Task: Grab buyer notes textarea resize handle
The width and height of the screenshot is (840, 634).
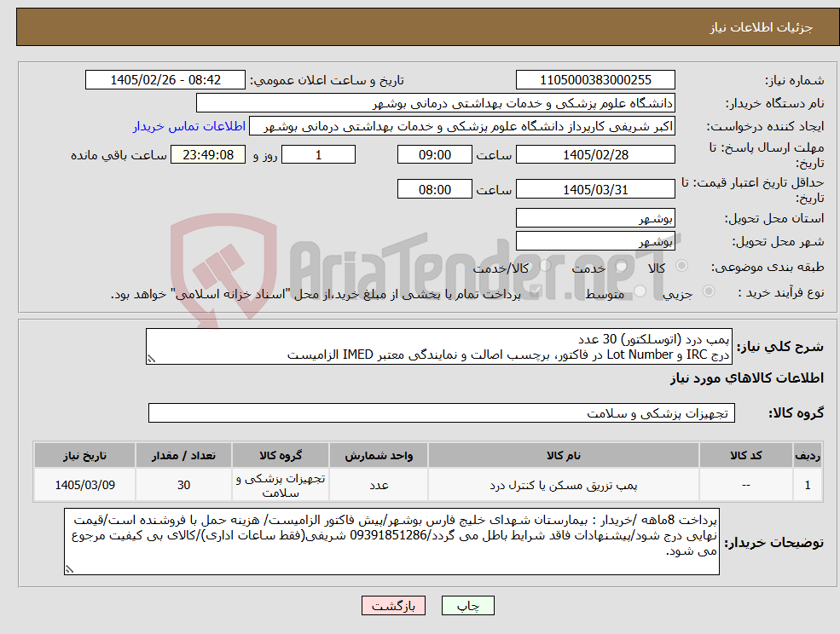Action: click(x=69, y=570)
